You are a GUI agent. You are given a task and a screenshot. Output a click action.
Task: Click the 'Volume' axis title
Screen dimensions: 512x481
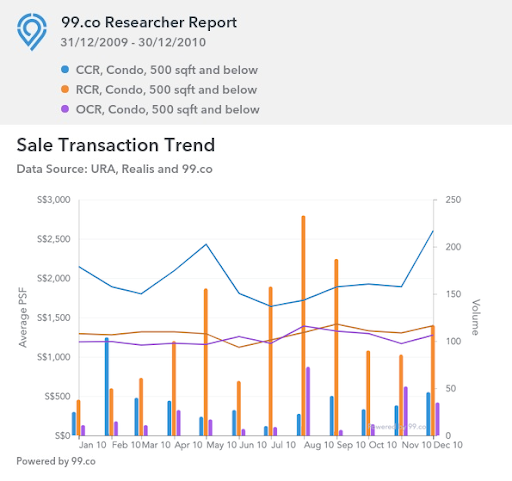point(475,317)
